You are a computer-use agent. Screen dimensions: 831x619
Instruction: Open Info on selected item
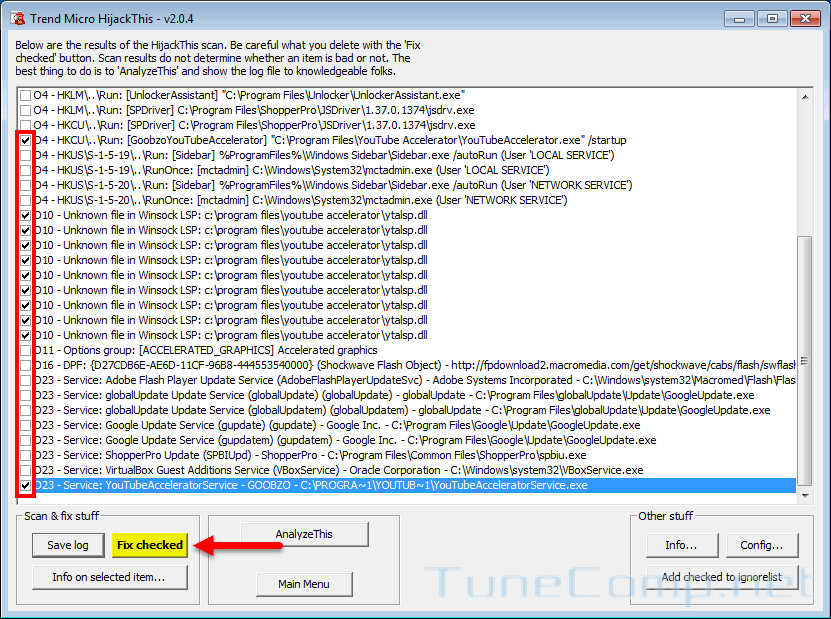[110, 577]
